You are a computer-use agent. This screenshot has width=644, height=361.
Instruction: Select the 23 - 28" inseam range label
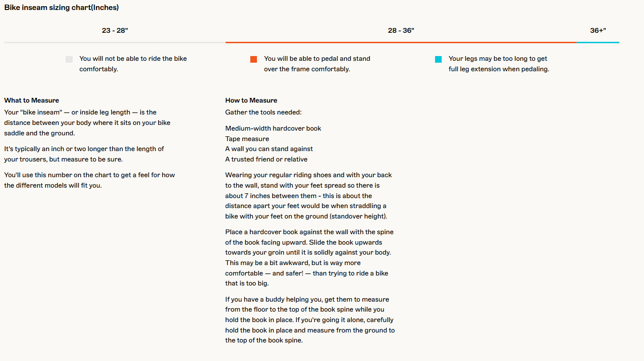click(115, 30)
